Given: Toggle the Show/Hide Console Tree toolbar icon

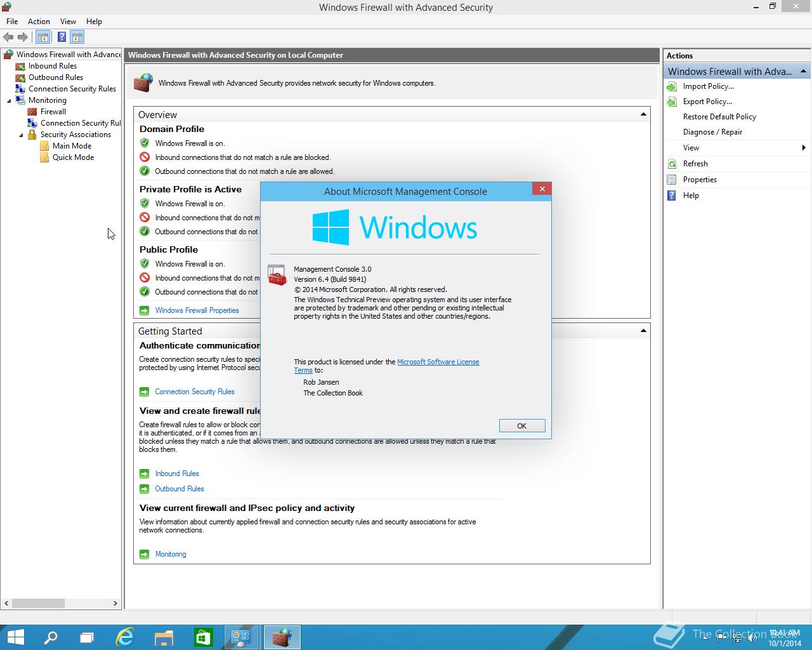Looking at the screenshot, I should coord(43,37).
